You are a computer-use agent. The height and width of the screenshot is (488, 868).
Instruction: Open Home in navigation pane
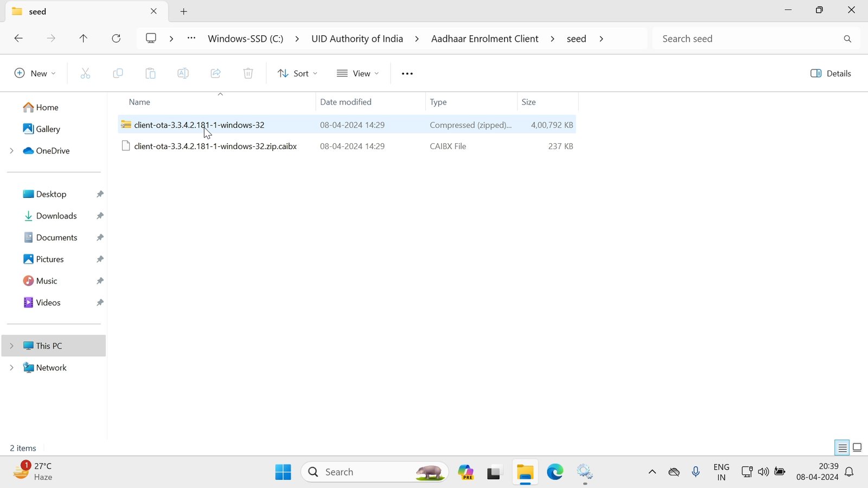coord(41,107)
